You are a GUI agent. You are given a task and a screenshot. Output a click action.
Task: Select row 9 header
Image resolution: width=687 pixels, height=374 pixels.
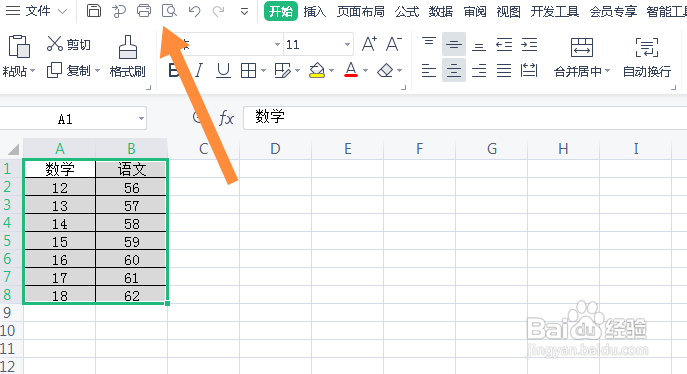(7, 313)
